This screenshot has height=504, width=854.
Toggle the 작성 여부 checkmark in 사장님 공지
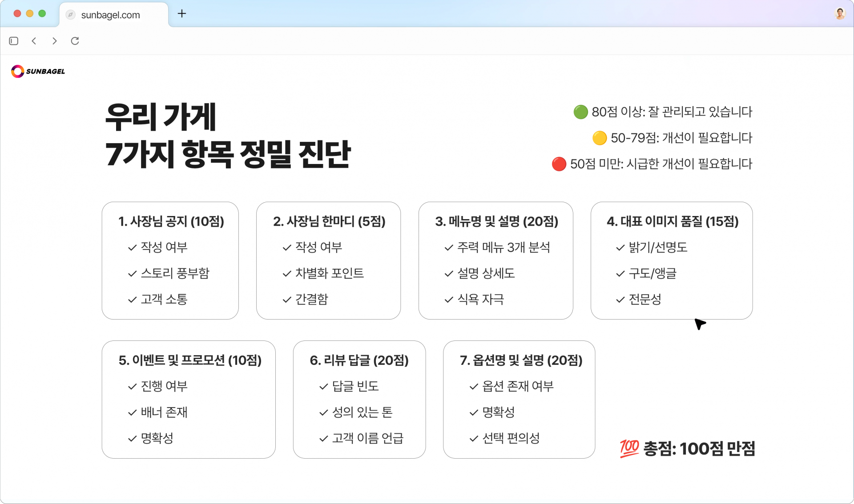131,248
